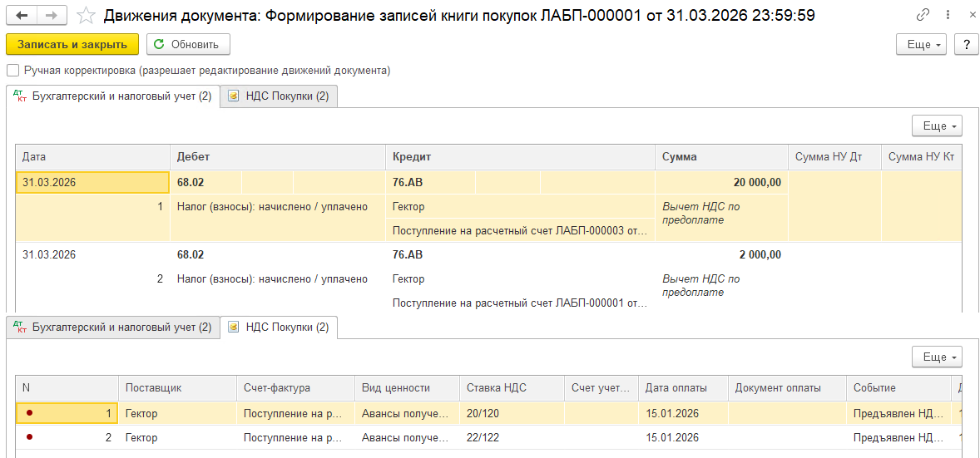Click red record marker in НДС row 2
The height and width of the screenshot is (458, 980).
click(x=29, y=437)
